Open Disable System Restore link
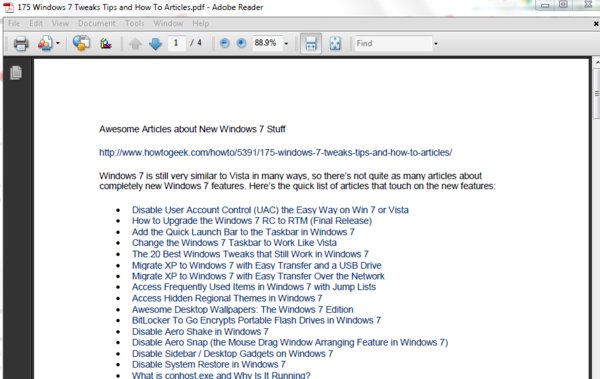 209,364
